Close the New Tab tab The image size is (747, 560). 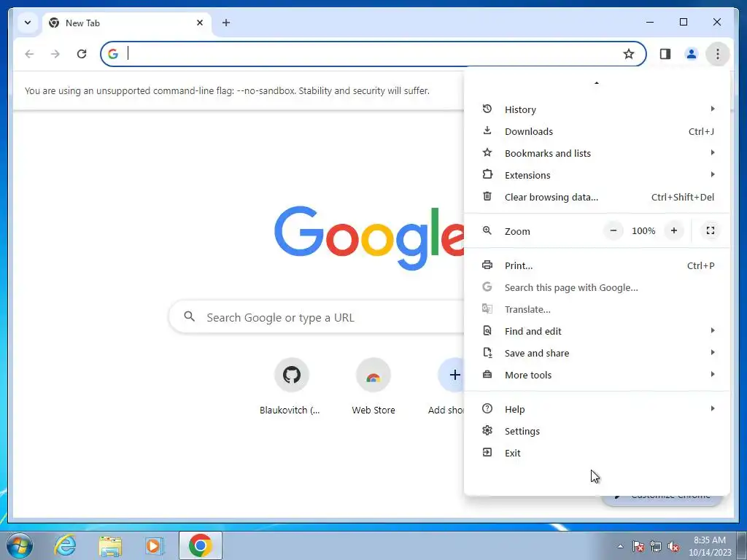tap(200, 23)
